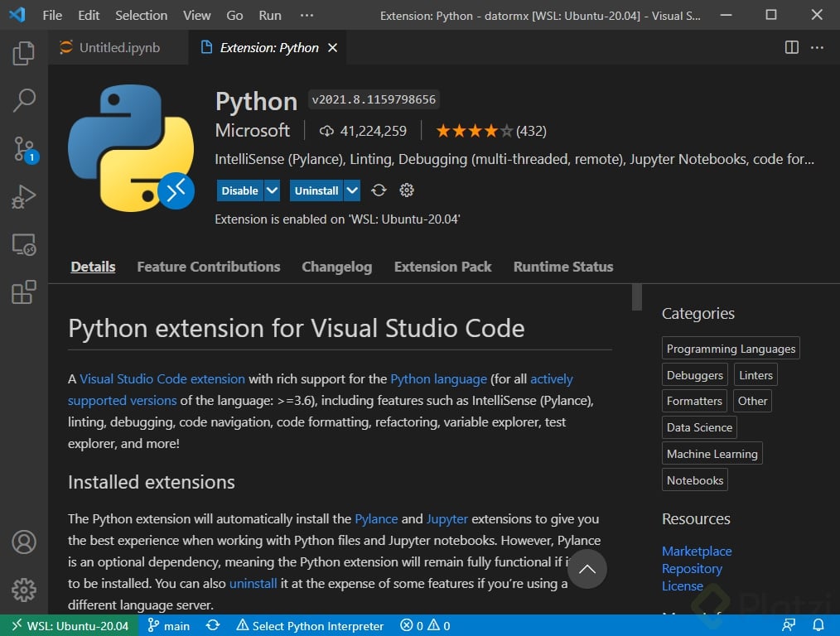
Task: Click the Linters category tag
Action: click(756, 375)
